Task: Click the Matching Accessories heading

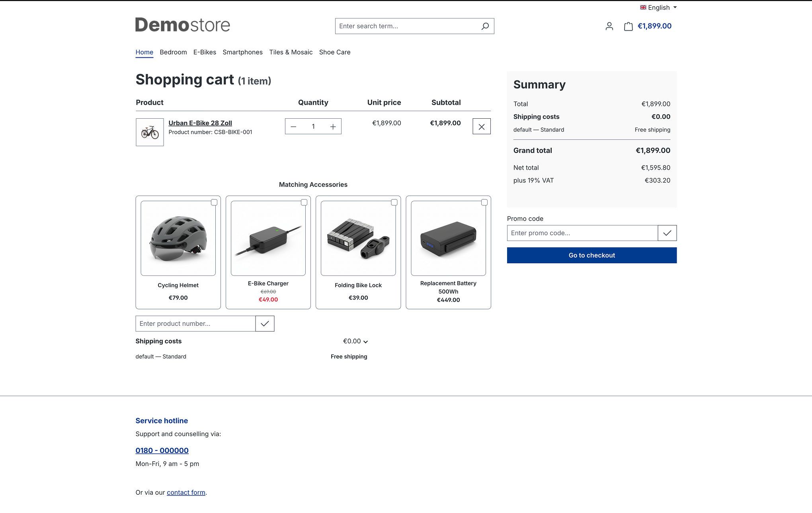Action: 313,185
